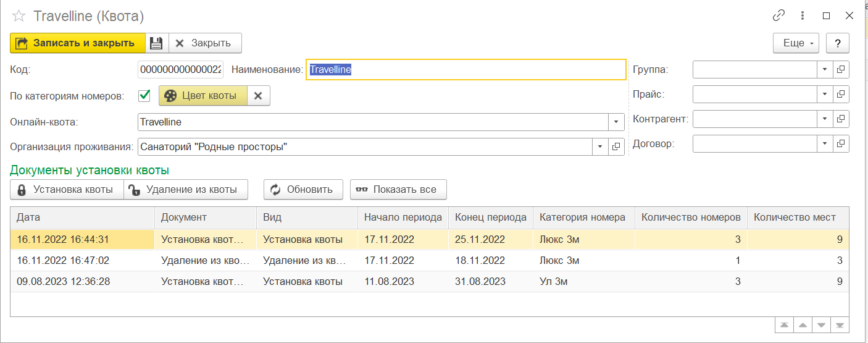Expand the Прайс dropdown arrow
868x343 pixels.
(825, 95)
